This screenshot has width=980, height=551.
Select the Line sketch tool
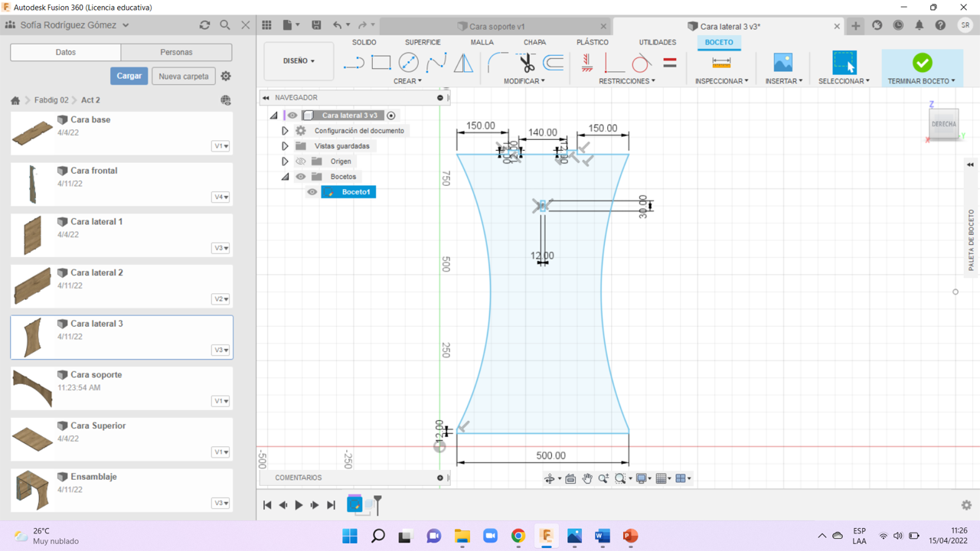pyautogui.click(x=354, y=63)
